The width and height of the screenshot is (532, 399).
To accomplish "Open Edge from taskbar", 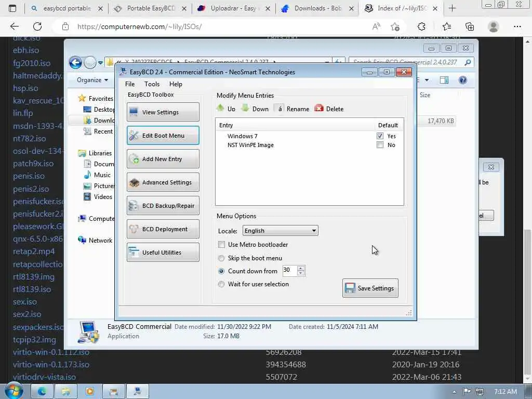I will 42,392.
